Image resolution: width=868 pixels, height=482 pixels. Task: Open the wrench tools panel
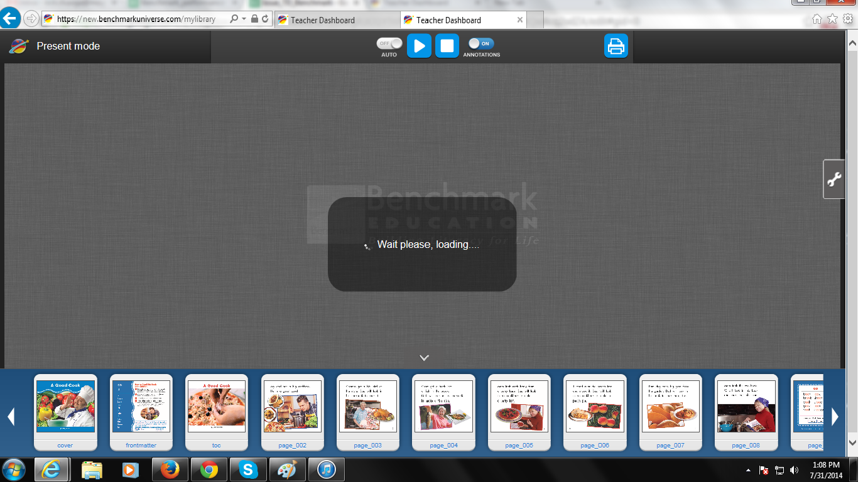(x=834, y=179)
